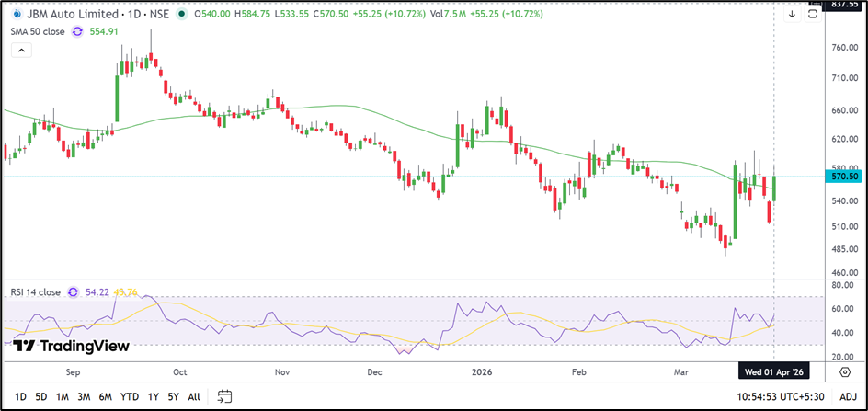Click the SMA 50 refresh icon
The height and width of the screenshot is (411, 868).
coord(77,31)
